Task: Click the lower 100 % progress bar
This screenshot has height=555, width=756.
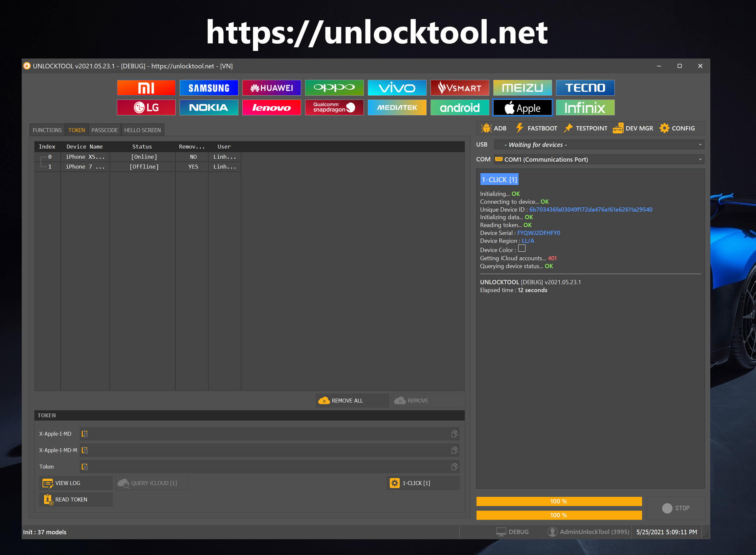Action: (559, 515)
